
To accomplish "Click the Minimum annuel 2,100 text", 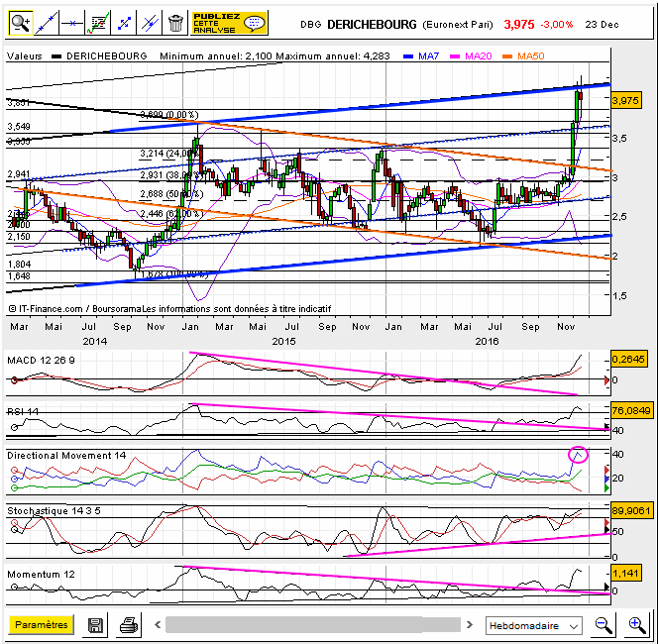I will [217, 55].
